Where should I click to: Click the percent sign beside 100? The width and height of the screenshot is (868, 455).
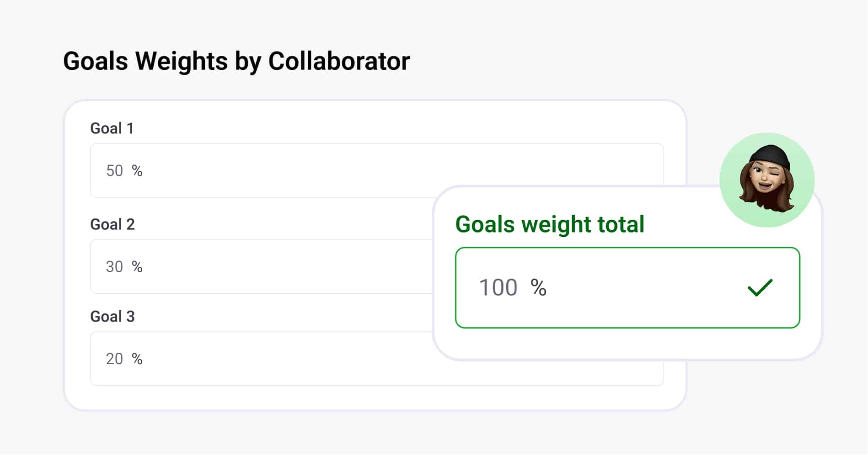539,288
